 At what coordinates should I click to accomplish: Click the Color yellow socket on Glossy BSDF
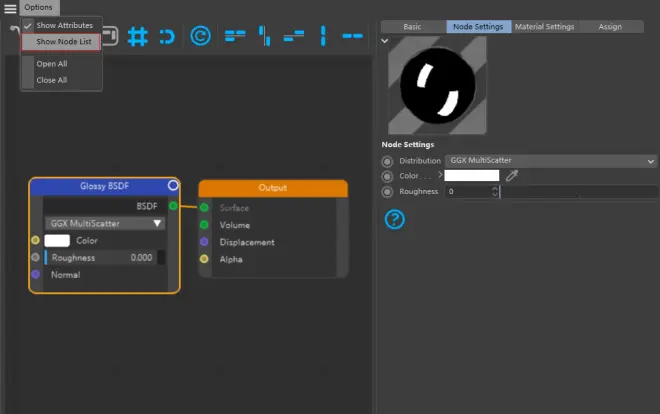pyautogui.click(x=35, y=240)
